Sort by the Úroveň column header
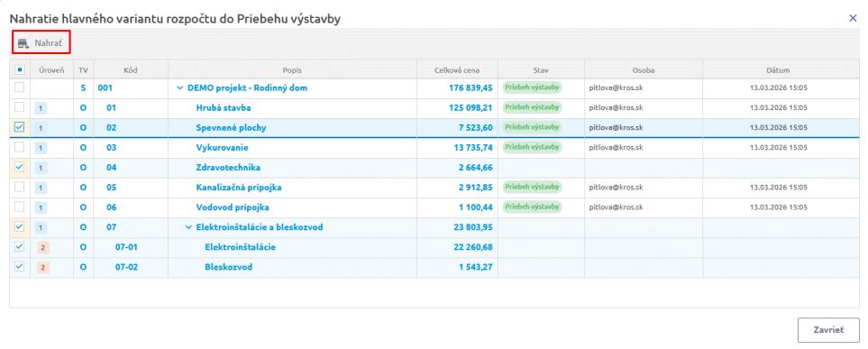Image resolution: width=868 pixels, height=349 pixels. pos(51,70)
